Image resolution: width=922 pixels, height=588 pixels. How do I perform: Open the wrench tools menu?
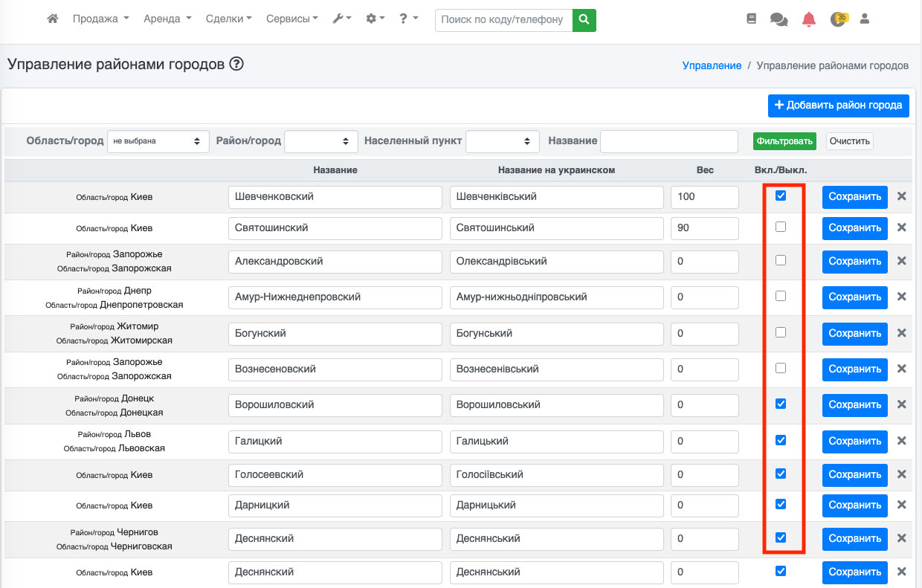[341, 19]
